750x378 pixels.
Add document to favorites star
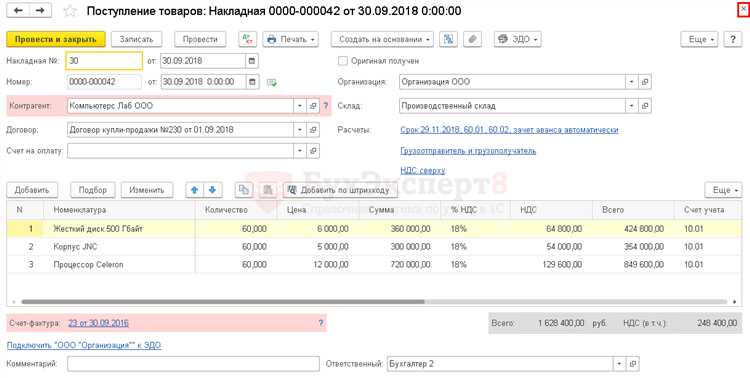tap(70, 11)
